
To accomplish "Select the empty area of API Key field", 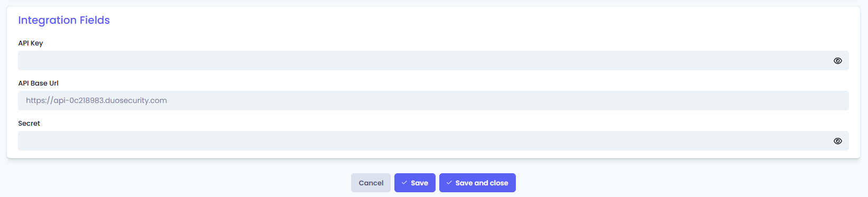I will [x=422, y=61].
